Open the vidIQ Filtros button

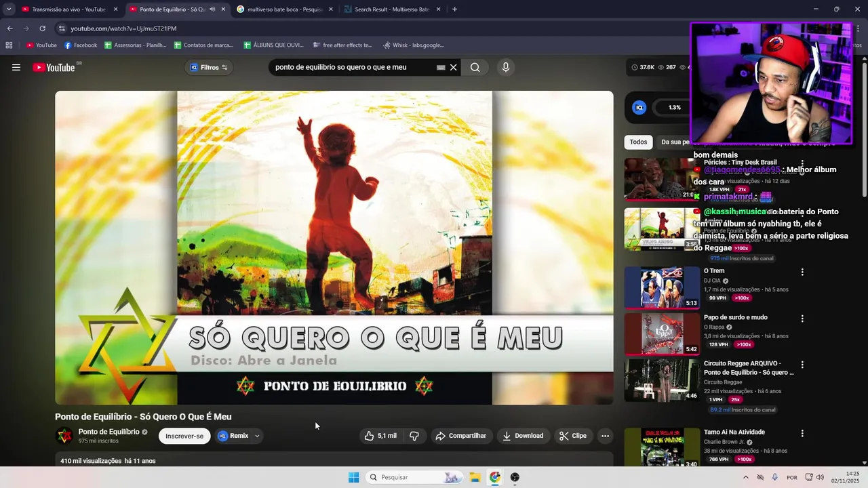click(209, 67)
